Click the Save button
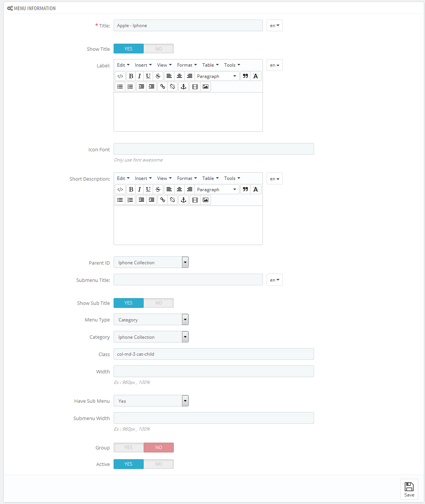The width and height of the screenshot is (425, 504). tap(409, 489)
